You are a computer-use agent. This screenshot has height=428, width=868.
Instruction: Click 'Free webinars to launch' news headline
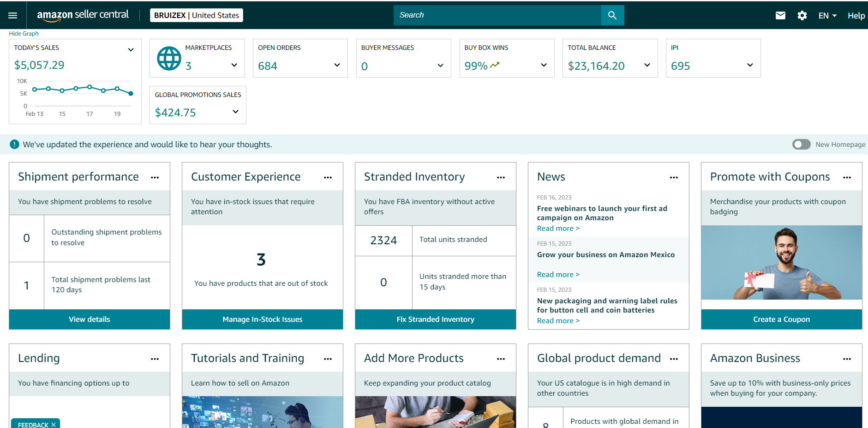coord(602,213)
